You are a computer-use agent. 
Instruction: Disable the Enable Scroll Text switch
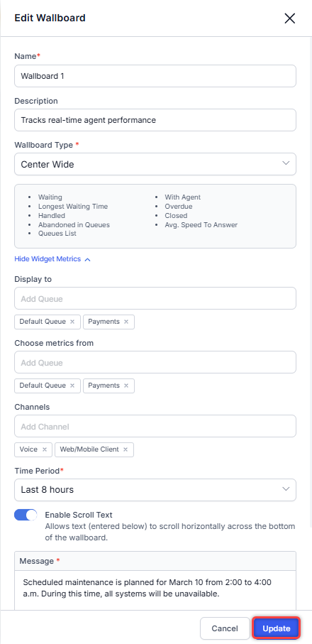coord(26,515)
